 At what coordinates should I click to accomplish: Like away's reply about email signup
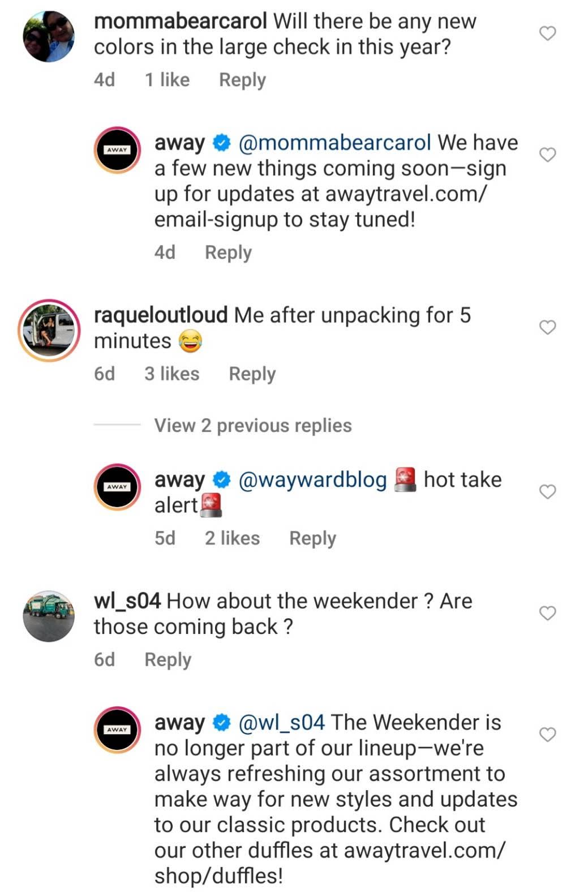pos(547,154)
